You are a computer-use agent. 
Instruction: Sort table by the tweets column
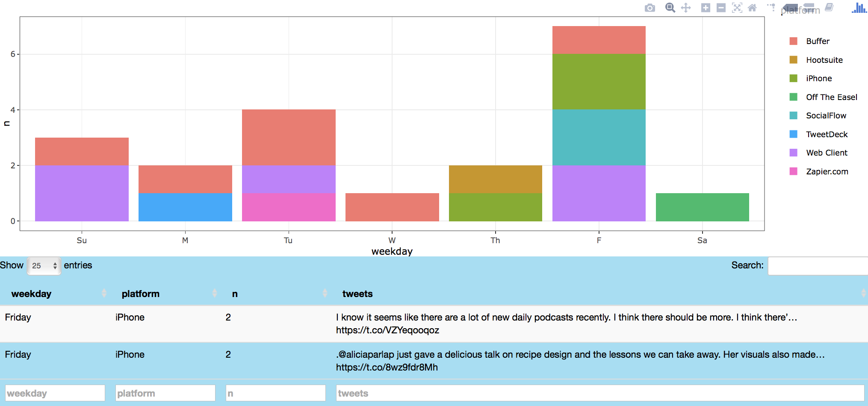[599, 294]
